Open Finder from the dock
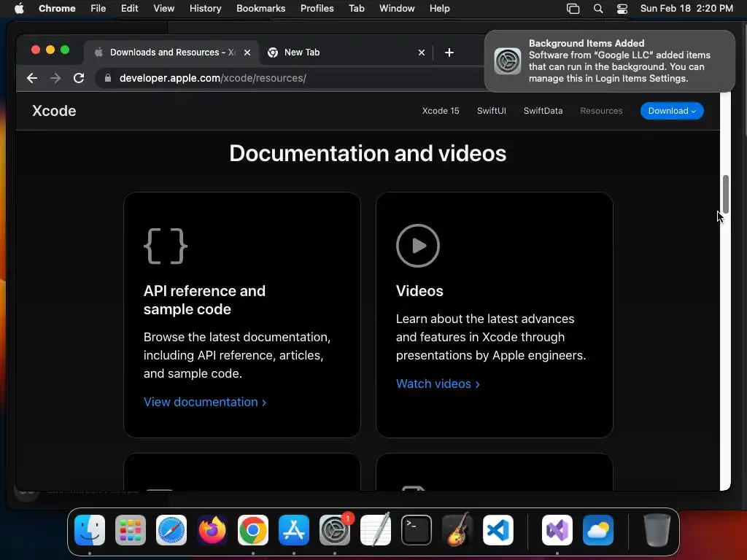 coord(90,530)
